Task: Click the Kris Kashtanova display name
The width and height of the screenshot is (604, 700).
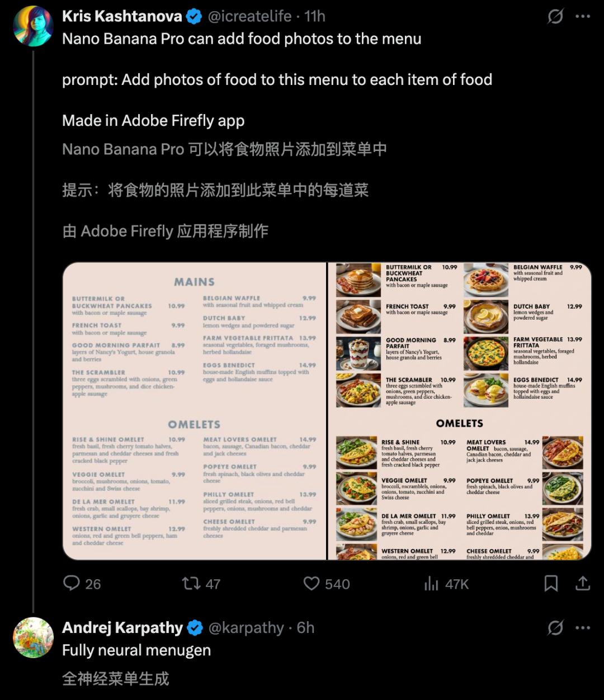Action: pos(122,16)
